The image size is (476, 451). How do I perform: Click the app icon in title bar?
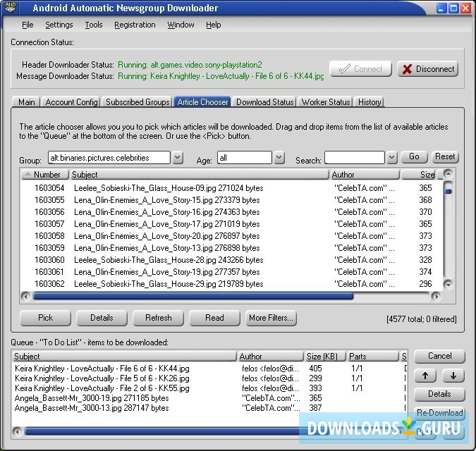click(10, 7)
